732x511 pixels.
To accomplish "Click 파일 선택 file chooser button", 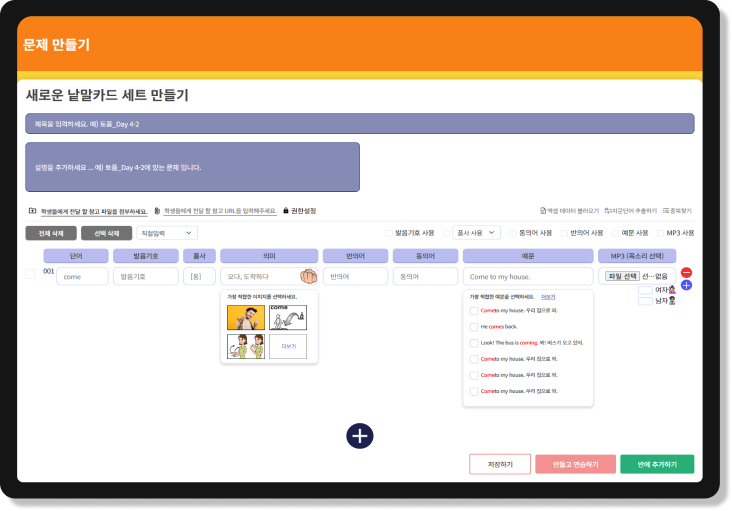I will pos(622,276).
